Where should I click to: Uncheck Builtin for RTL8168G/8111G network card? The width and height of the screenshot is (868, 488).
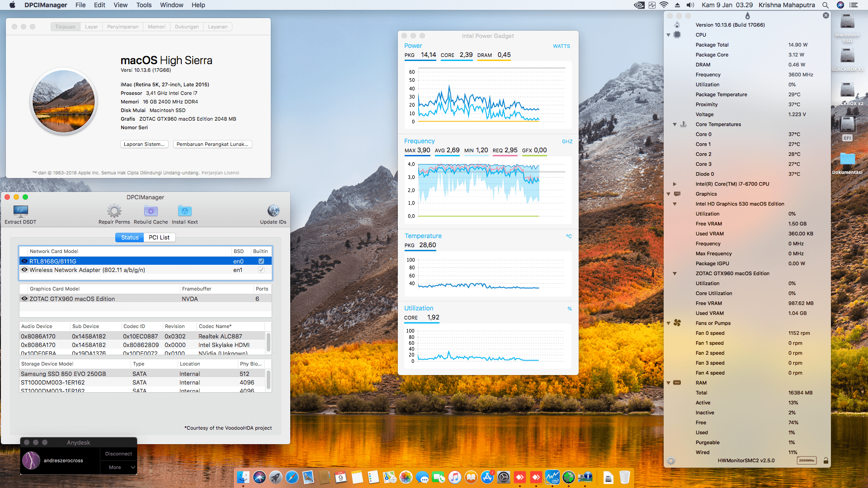261,261
